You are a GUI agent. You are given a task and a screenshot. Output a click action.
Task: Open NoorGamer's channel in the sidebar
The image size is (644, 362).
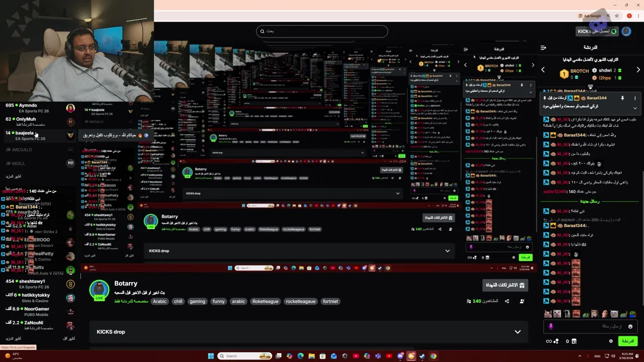(40, 312)
